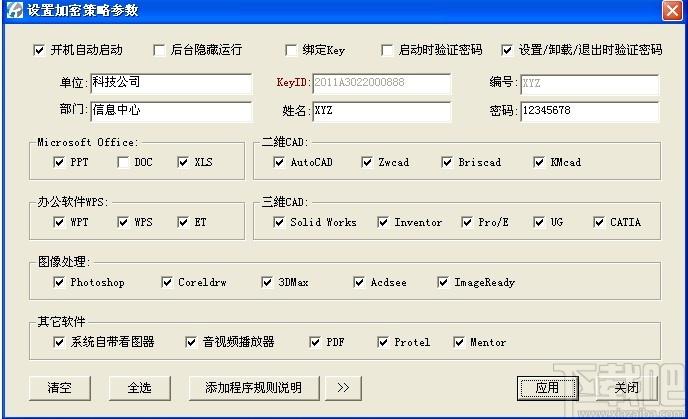Click the KeyID text field
Screen dimensions: 688x419
coord(381,83)
